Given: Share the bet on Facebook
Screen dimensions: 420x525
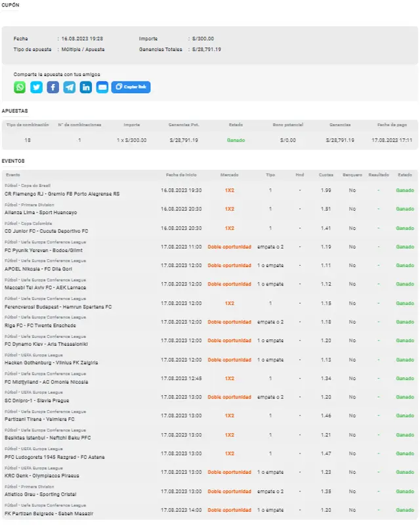Looking at the screenshot, I should click(x=53, y=87).
